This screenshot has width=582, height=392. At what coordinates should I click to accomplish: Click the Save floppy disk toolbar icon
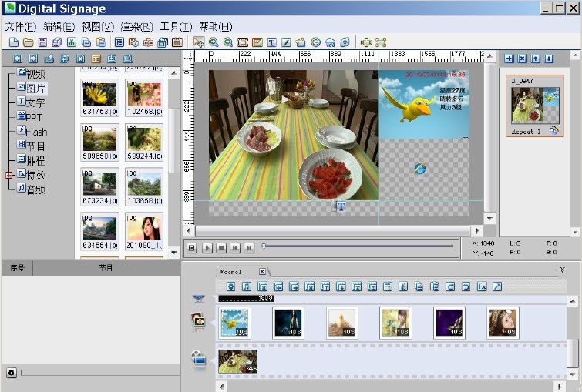(42, 42)
